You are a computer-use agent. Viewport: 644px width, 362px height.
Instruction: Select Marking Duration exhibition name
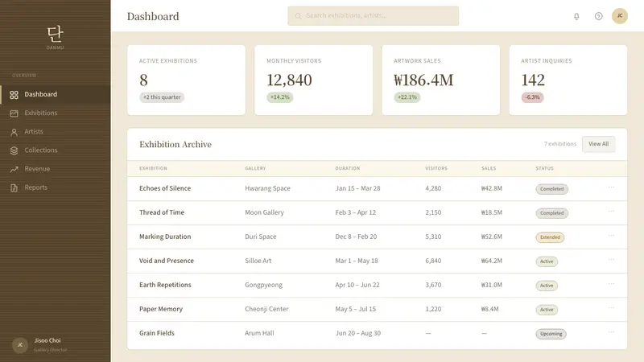pyautogui.click(x=165, y=237)
